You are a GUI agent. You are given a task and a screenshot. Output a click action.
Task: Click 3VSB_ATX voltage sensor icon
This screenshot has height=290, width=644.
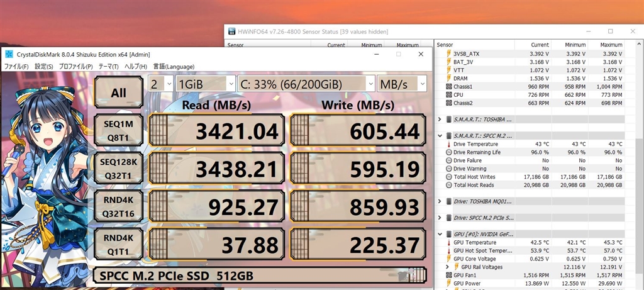pos(449,54)
